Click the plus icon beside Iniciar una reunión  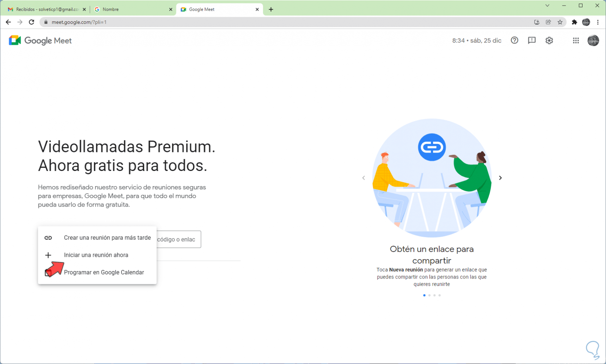[48, 255]
